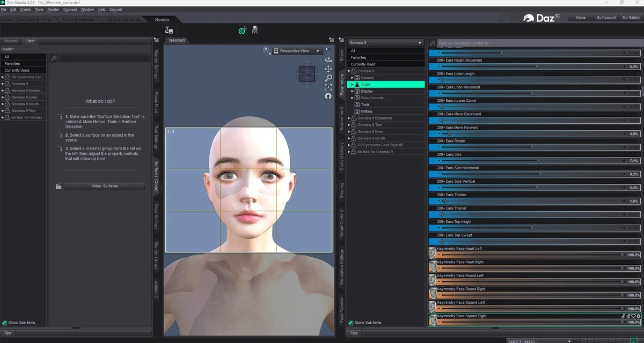Activate the zoom magnifier viewport control
This screenshot has width=644, height=343.
328,78
